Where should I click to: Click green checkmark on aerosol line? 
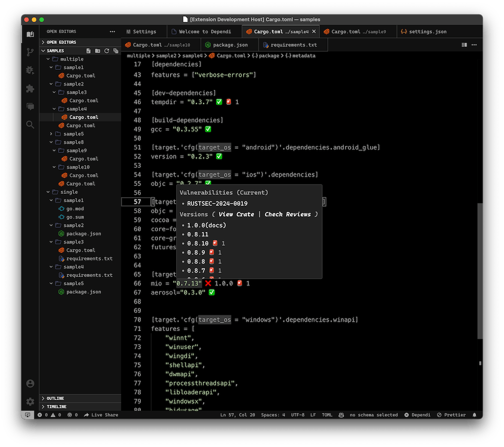(x=212, y=292)
